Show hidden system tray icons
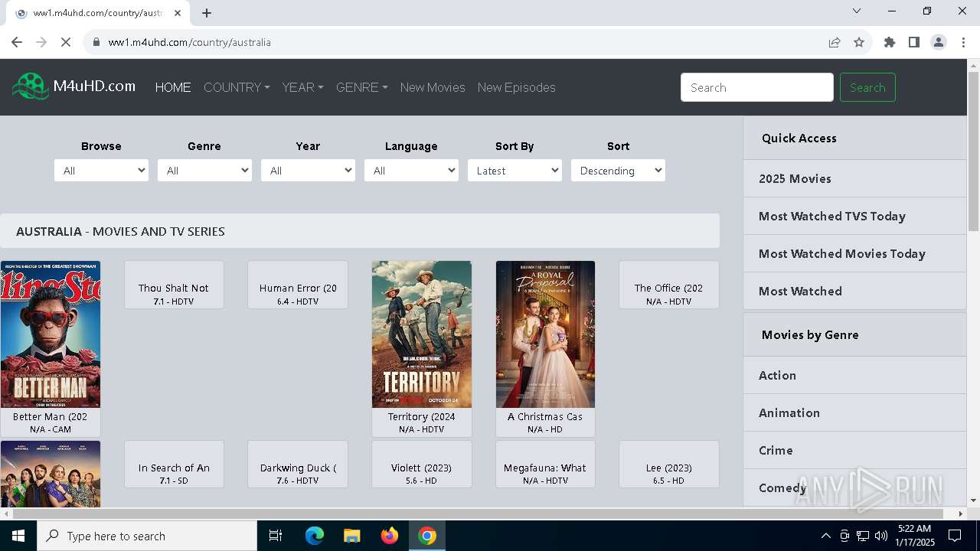980x551 pixels. [825, 536]
